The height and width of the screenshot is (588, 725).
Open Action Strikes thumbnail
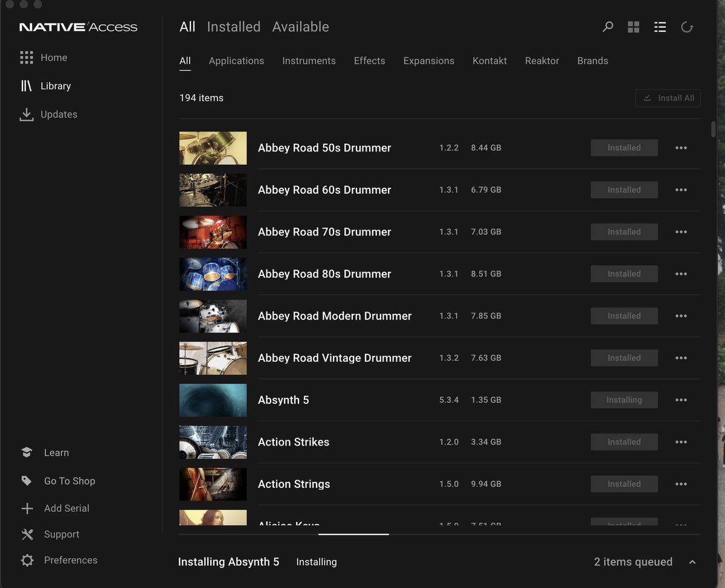click(213, 443)
